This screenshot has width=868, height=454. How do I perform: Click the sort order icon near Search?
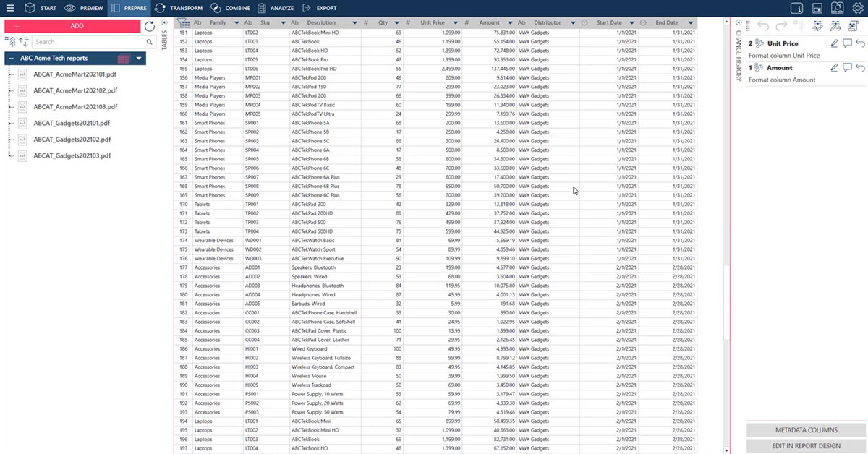(23, 42)
